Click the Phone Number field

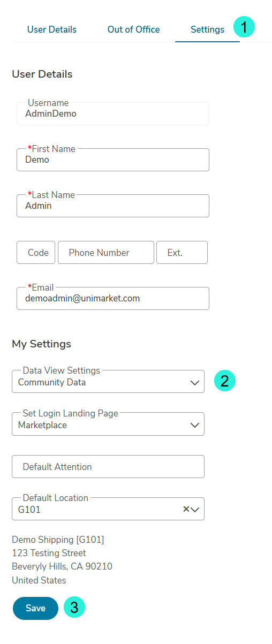[106, 252]
